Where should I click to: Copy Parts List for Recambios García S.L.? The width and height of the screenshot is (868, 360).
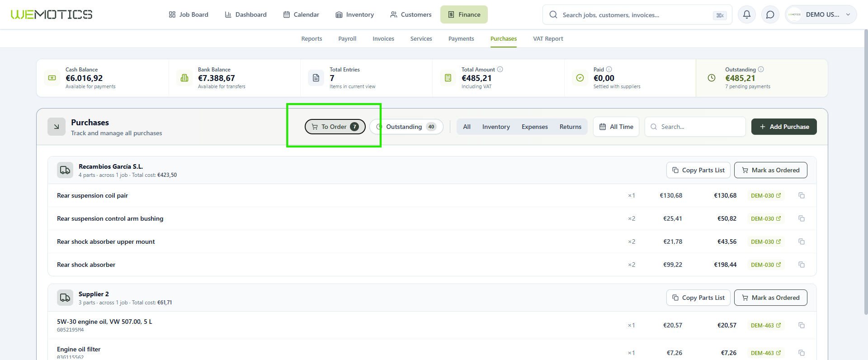698,170
